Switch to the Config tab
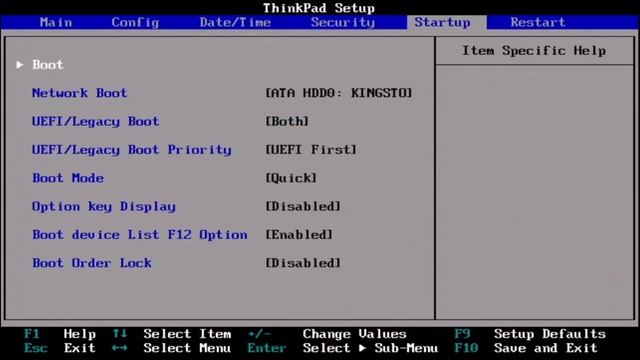The height and width of the screenshot is (360, 640). 135,22
